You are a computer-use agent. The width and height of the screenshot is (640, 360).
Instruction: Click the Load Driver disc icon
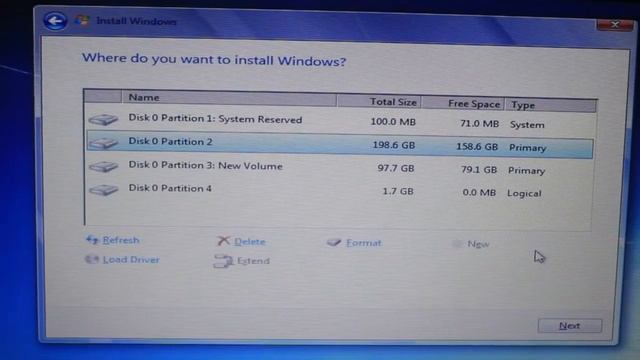point(92,259)
